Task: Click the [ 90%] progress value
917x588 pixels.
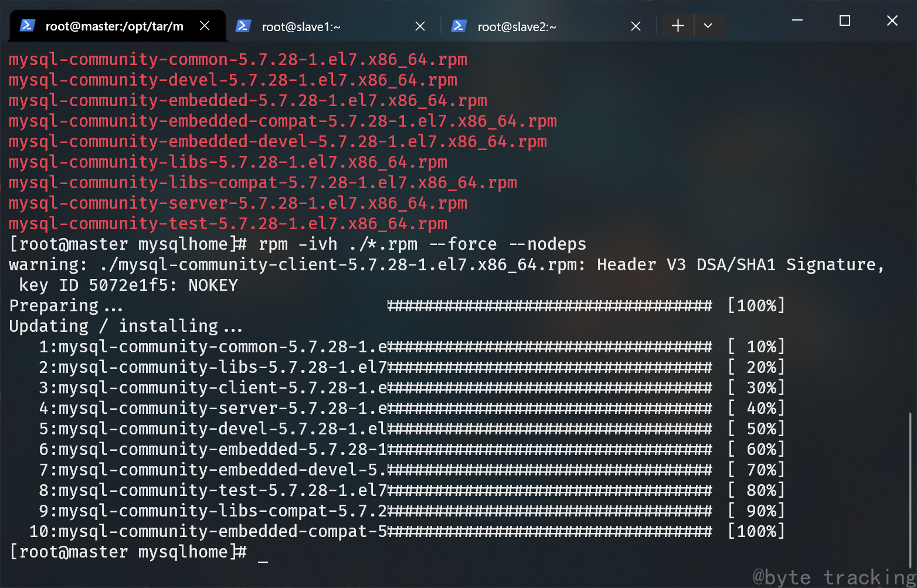Action: (756, 511)
